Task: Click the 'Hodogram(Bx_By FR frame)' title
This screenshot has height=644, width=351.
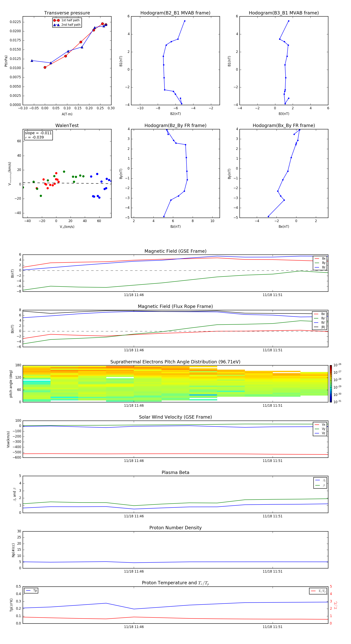Action: (x=284, y=125)
